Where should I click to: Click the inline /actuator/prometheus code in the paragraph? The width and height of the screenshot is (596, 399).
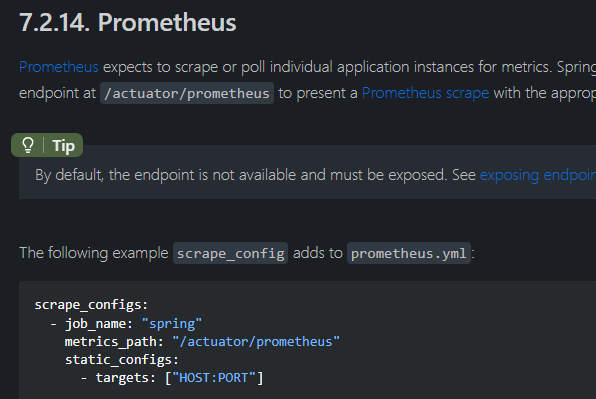click(187, 93)
